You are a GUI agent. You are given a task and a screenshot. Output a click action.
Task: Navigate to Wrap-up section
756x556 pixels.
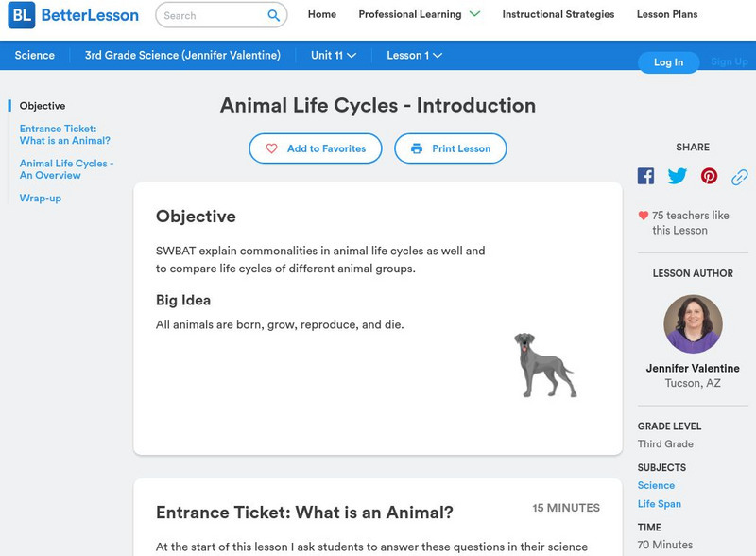pos(41,198)
